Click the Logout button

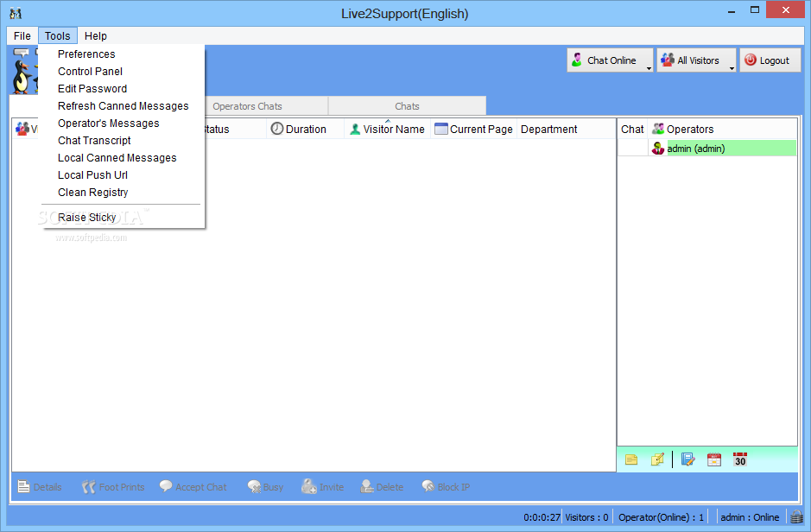[x=770, y=60]
